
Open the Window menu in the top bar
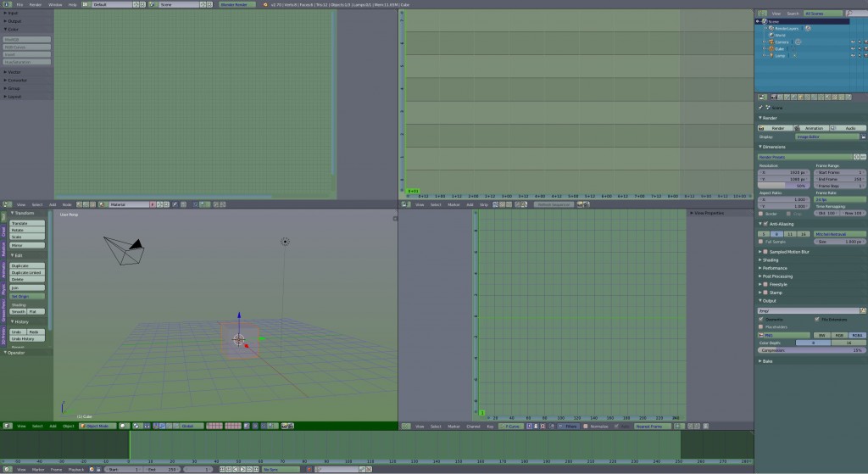click(x=55, y=4)
